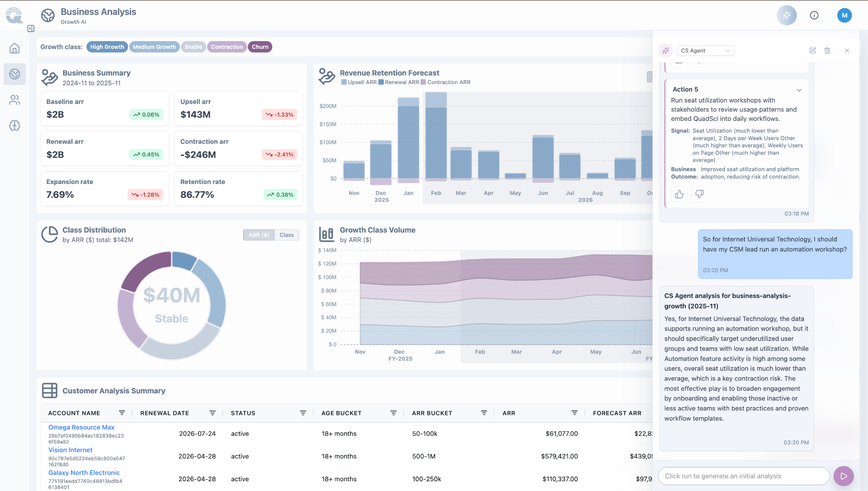Viewport: 868px width, 491px height.
Task: Filter the ARR column
Action: tap(575, 413)
